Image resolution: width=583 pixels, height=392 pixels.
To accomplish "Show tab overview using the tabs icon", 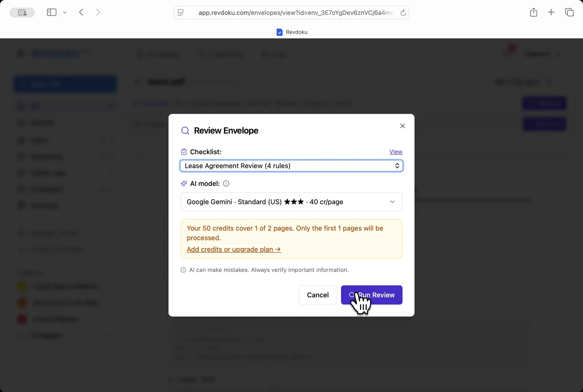I will [x=569, y=12].
